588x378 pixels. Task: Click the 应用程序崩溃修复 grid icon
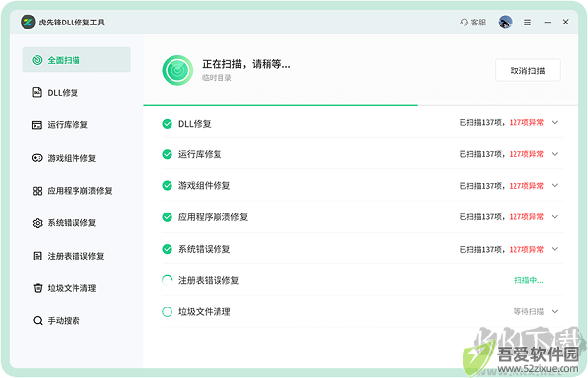[37, 191]
